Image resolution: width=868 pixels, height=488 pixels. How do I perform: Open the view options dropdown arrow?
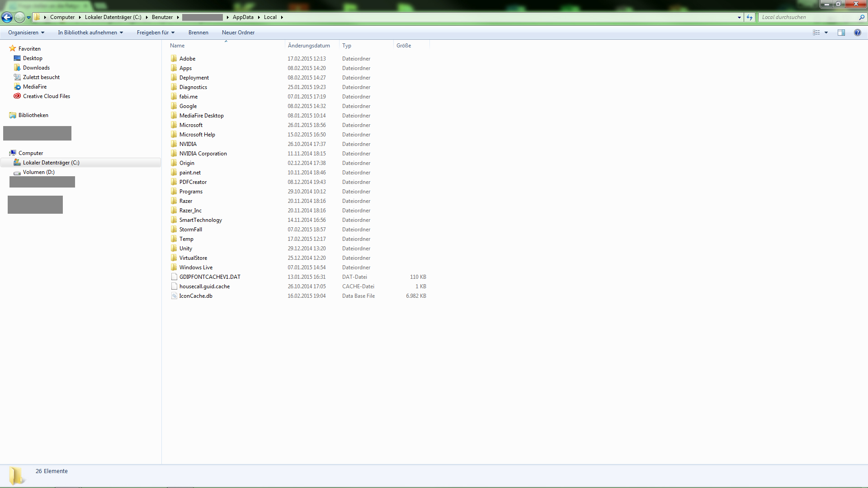pos(826,33)
